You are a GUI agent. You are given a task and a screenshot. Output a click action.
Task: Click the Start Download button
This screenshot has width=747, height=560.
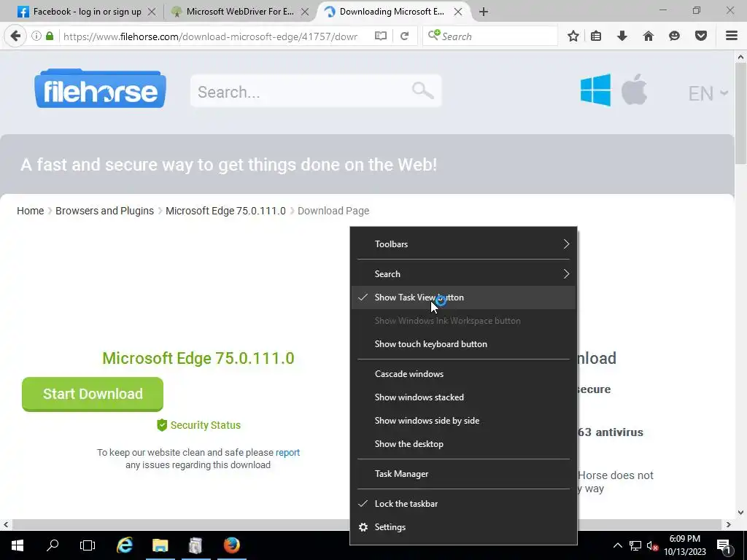pyautogui.click(x=93, y=394)
